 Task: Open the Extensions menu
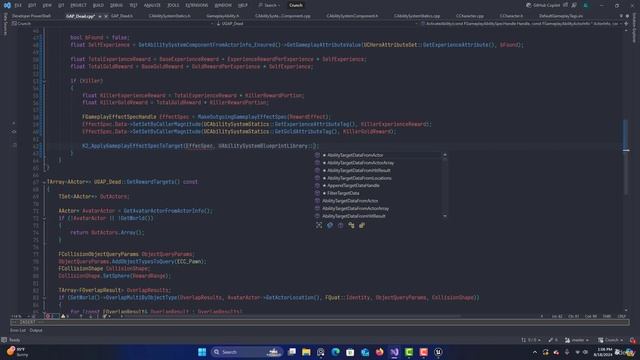tap(196, 5)
